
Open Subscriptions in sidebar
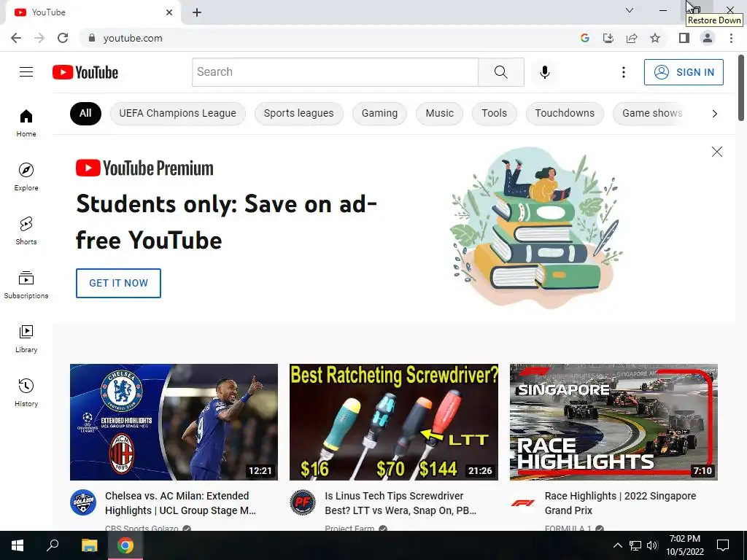point(26,285)
